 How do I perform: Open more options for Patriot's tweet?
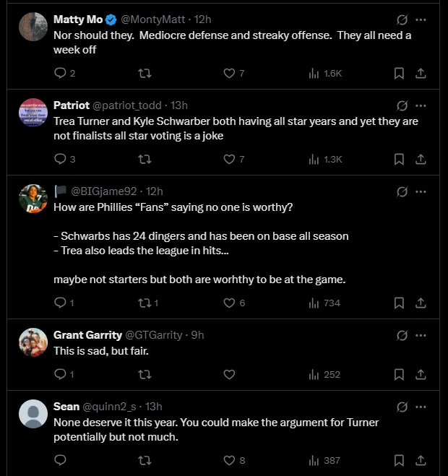coord(421,105)
